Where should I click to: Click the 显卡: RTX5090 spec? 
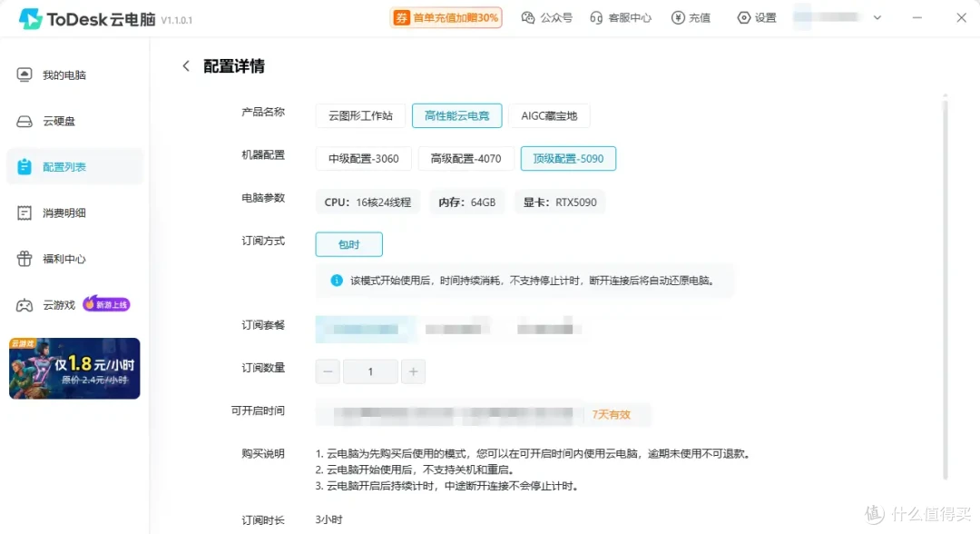[560, 202]
